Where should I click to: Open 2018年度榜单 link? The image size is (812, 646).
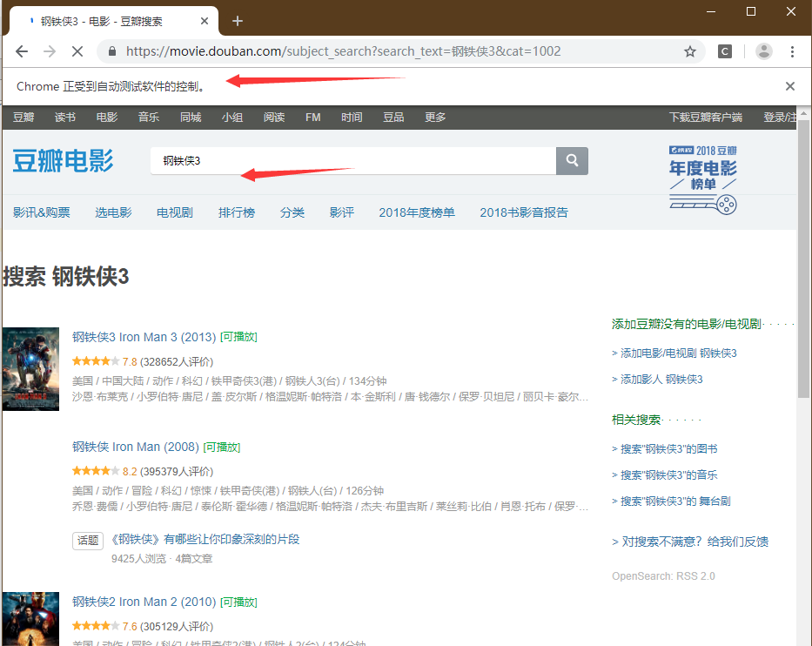pyautogui.click(x=417, y=212)
